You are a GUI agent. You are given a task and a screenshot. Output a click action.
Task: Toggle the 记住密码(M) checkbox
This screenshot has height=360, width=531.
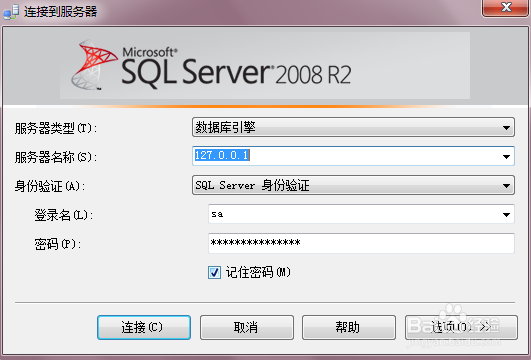pos(214,272)
